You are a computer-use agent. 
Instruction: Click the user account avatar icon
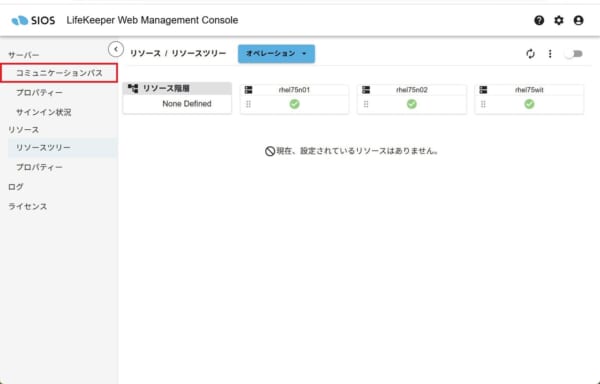[x=579, y=20]
